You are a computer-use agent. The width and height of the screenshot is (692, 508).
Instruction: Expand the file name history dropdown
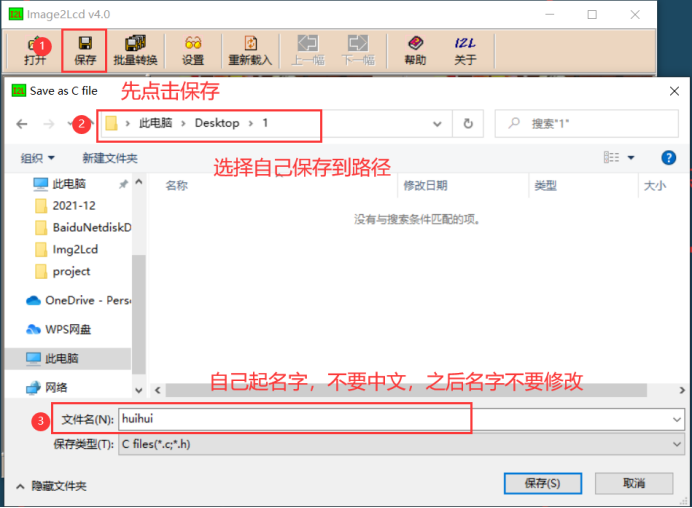point(677,419)
